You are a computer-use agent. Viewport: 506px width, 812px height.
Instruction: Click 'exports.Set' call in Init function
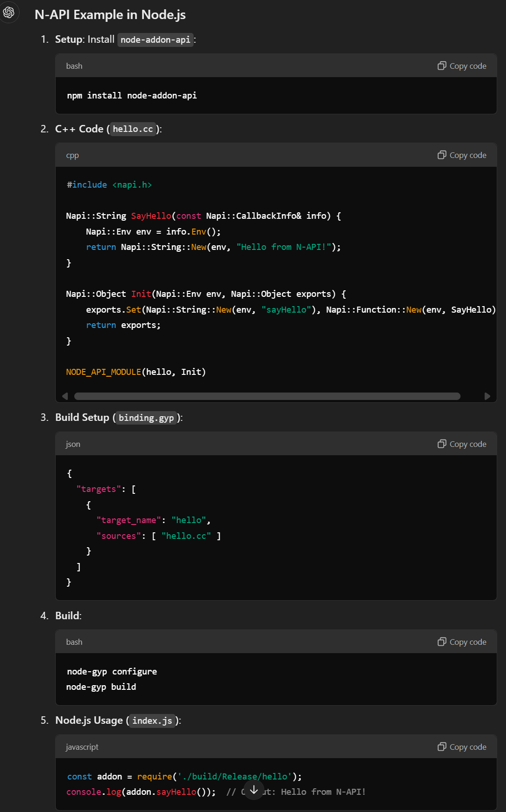[113, 310]
